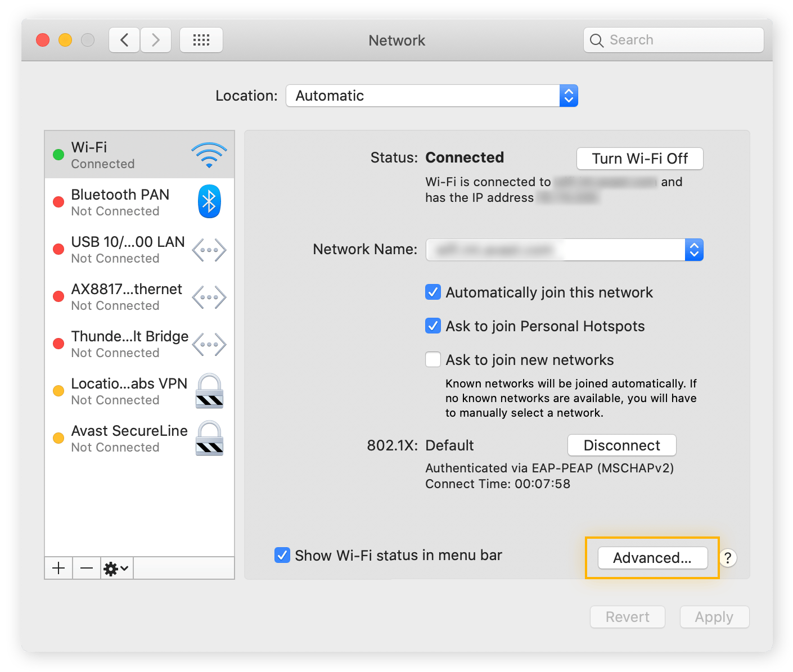Screen dimensions: 793x672
Task: Click Turn Wi-Fi Off
Action: (x=639, y=159)
